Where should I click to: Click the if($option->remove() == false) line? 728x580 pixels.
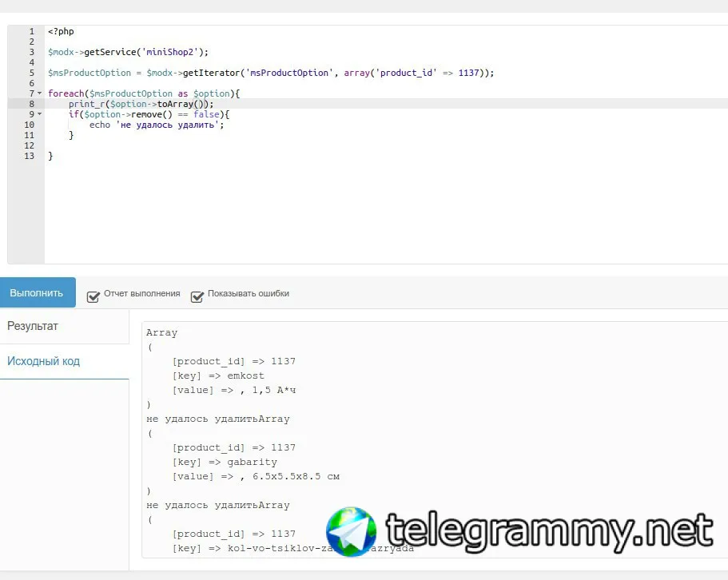pyautogui.click(x=149, y=114)
